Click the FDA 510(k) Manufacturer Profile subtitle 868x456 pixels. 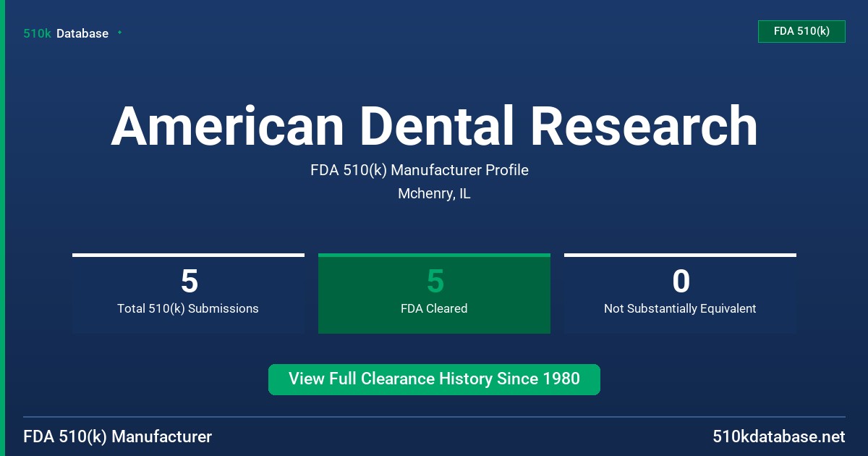420,170
